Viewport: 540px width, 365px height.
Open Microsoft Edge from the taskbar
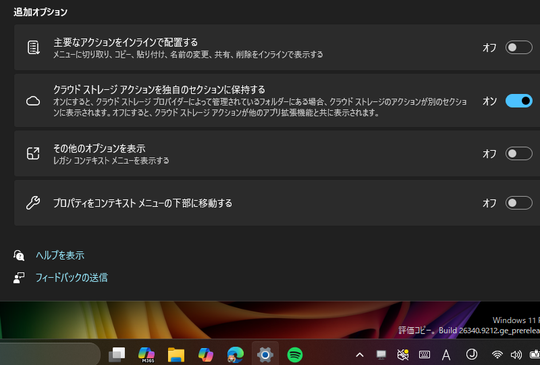235,355
